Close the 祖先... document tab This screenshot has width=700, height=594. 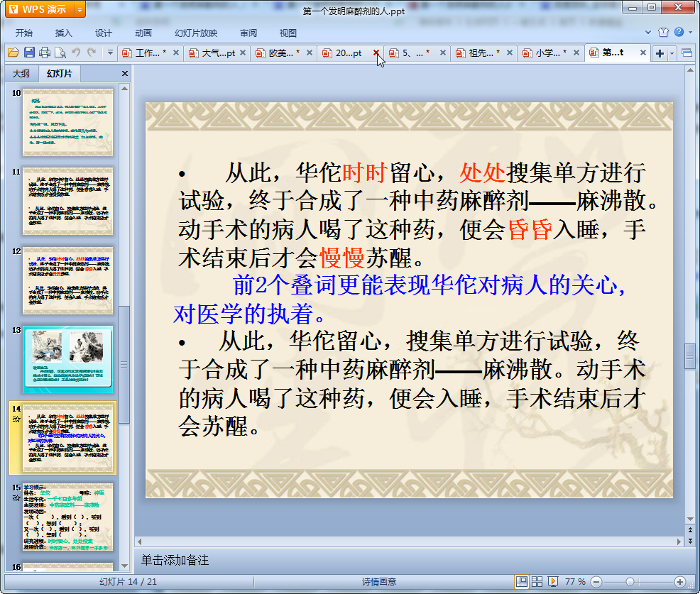509,53
